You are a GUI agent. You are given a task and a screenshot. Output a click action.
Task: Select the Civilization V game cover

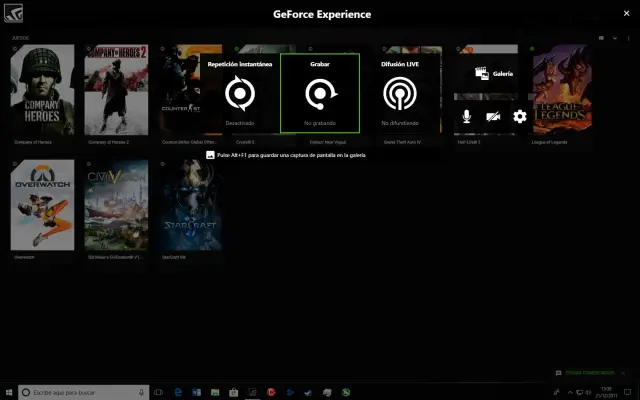click(x=116, y=205)
